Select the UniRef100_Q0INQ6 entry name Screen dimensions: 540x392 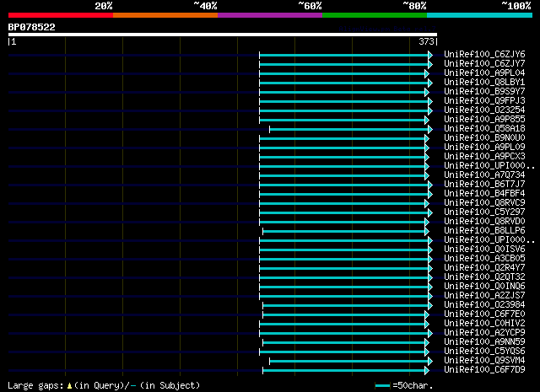click(484, 287)
